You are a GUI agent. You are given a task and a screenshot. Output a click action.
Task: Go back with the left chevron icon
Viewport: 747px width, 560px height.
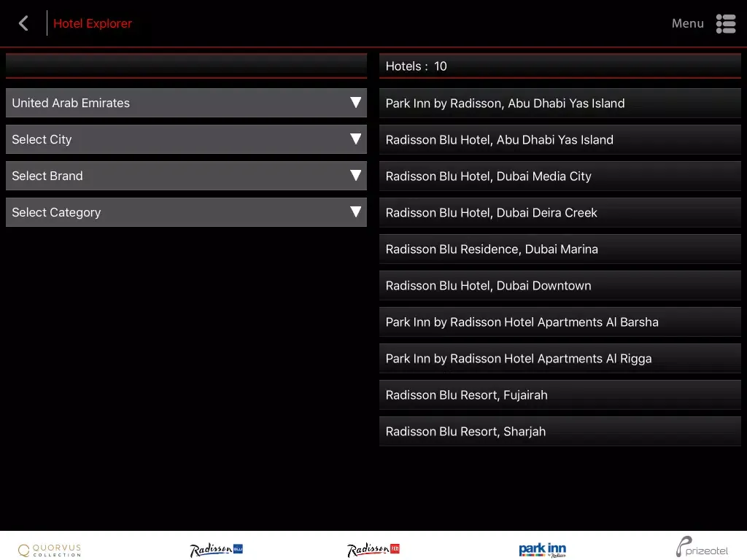point(23,23)
